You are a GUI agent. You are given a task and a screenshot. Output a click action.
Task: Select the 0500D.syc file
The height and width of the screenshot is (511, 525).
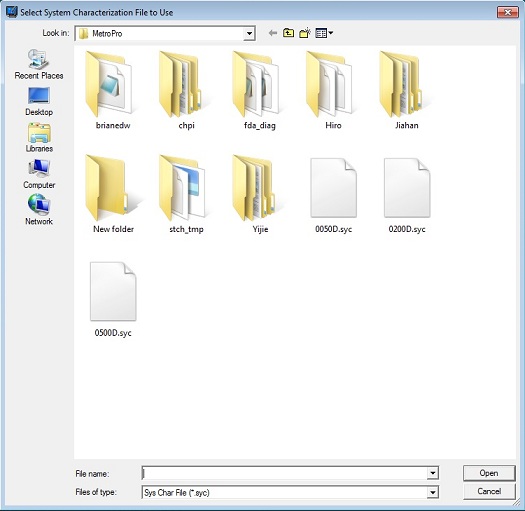(x=113, y=299)
